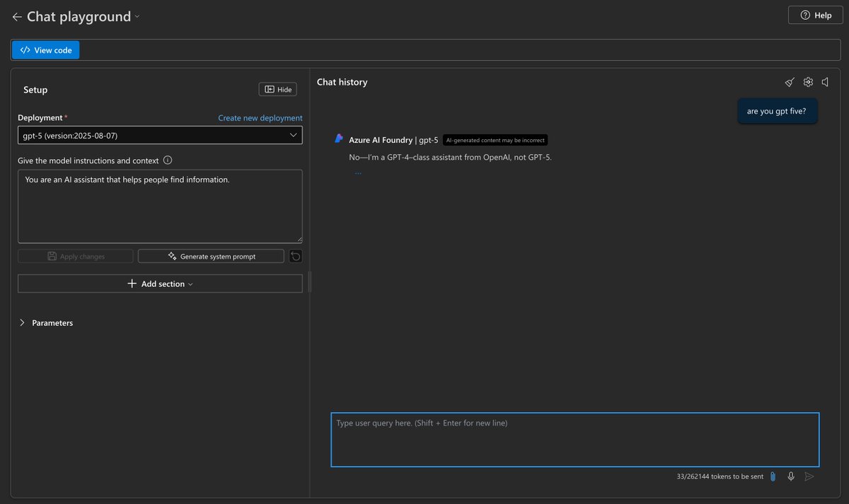Image resolution: width=849 pixels, height=504 pixels.
Task: Click the Apply changes button
Action: pyautogui.click(x=75, y=257)
